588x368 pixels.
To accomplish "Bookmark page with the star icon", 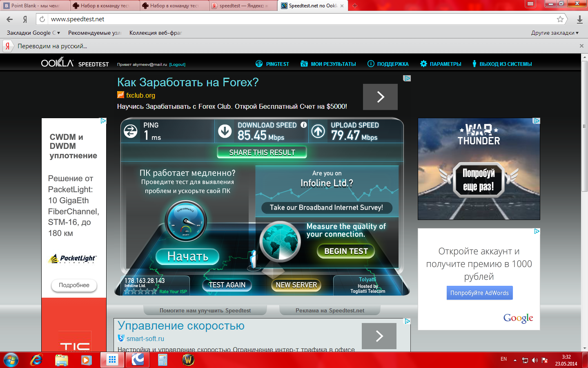I will [x=560, y=19].
